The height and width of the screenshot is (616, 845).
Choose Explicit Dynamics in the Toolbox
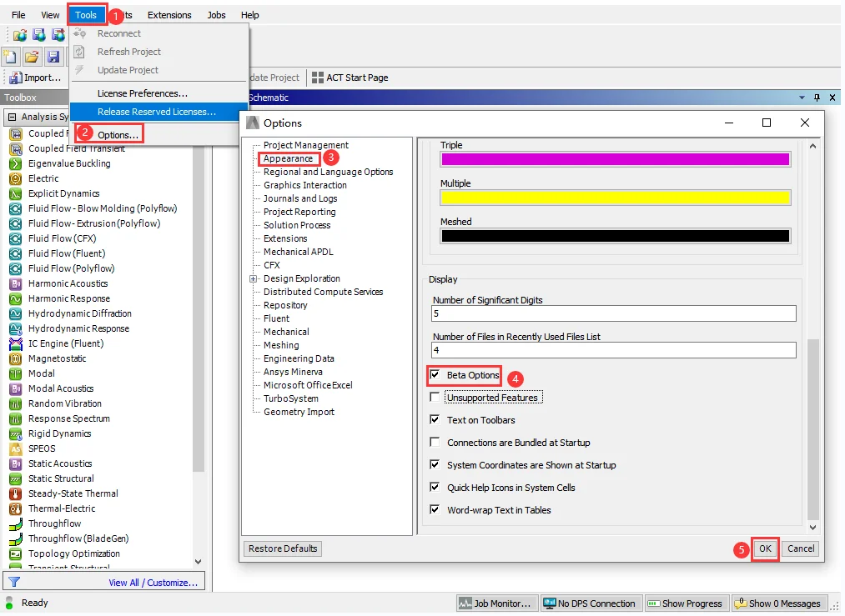point(63,194)
